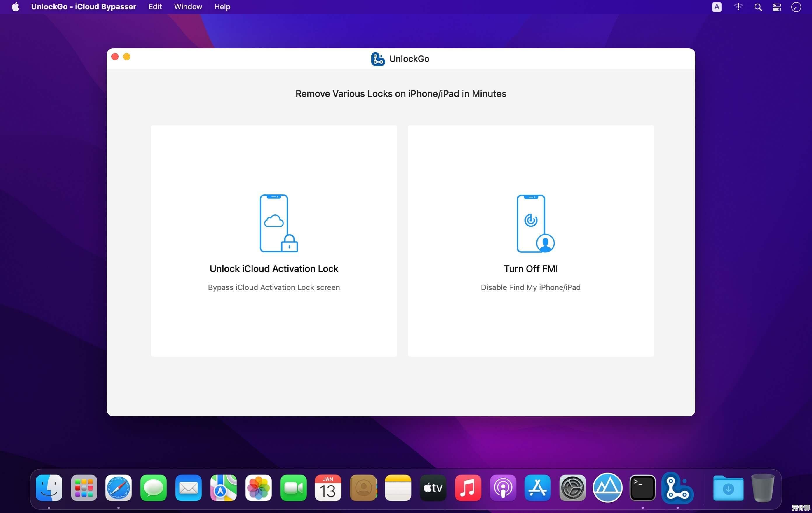Image resolution: width=812 pixels, height=513 pixels.
Task: Open Messages from the Dock
Action: [x=154, y=488]
